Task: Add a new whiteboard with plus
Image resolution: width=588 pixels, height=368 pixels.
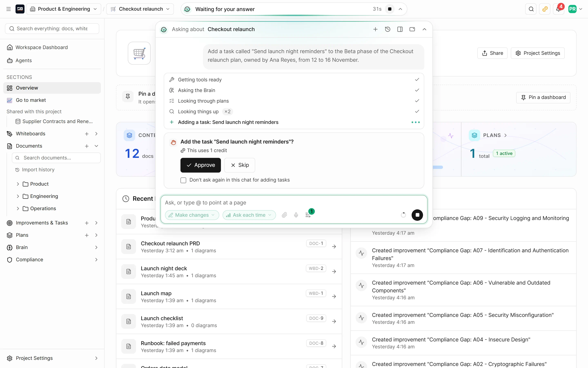Action: click(x=87, y=134)
